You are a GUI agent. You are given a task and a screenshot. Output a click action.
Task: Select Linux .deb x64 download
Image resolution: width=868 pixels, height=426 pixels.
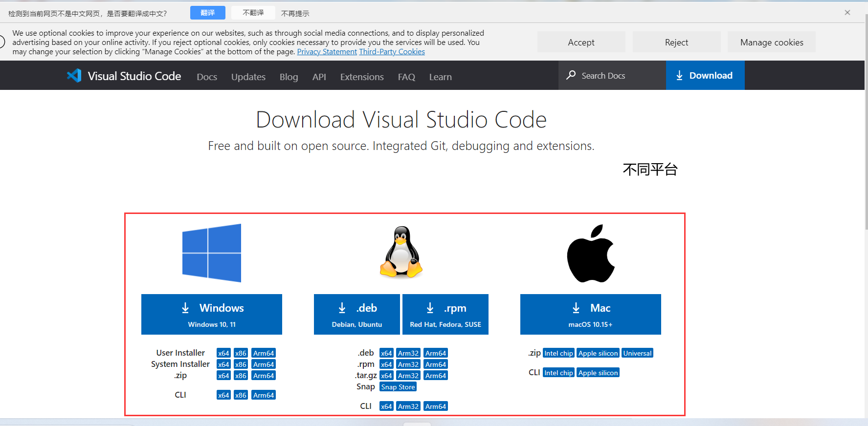pyautogui.click(x=386, y=353)
